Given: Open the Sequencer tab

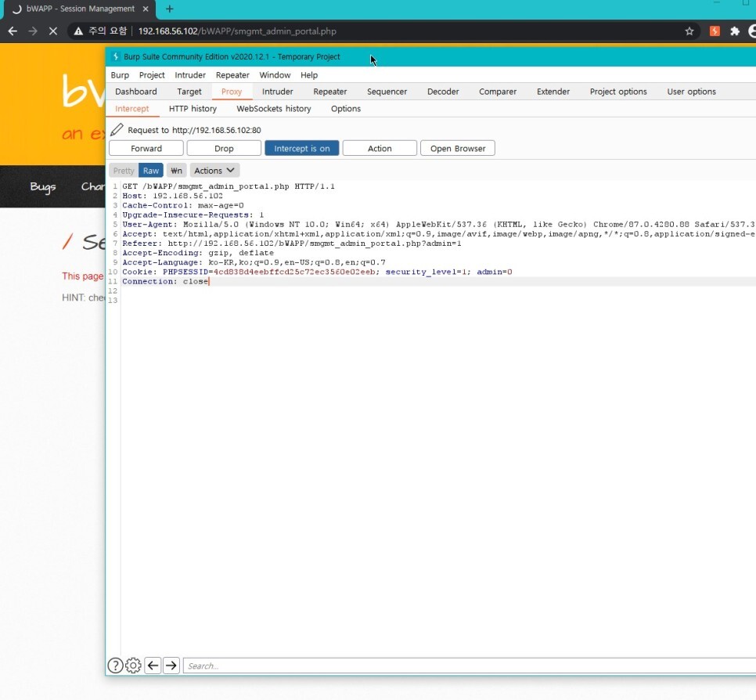Looking at the screenshot, I should (x=387, y=91).
